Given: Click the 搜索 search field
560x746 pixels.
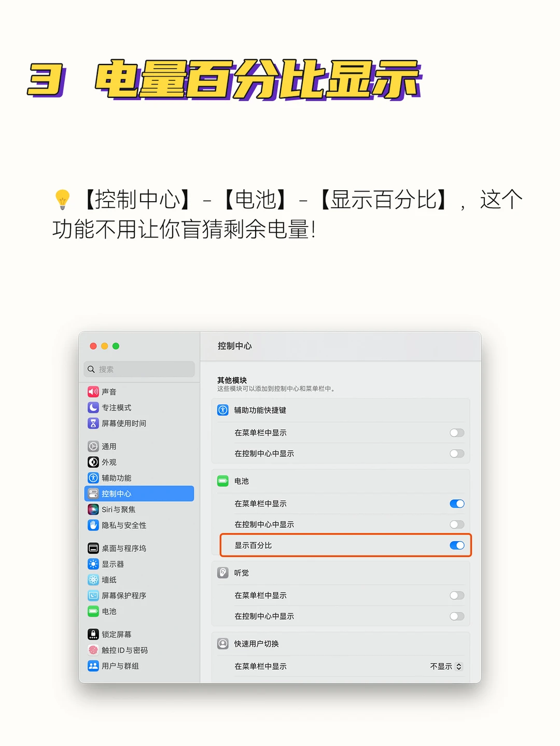Looking at the screenshot, I should pos(139,369).
